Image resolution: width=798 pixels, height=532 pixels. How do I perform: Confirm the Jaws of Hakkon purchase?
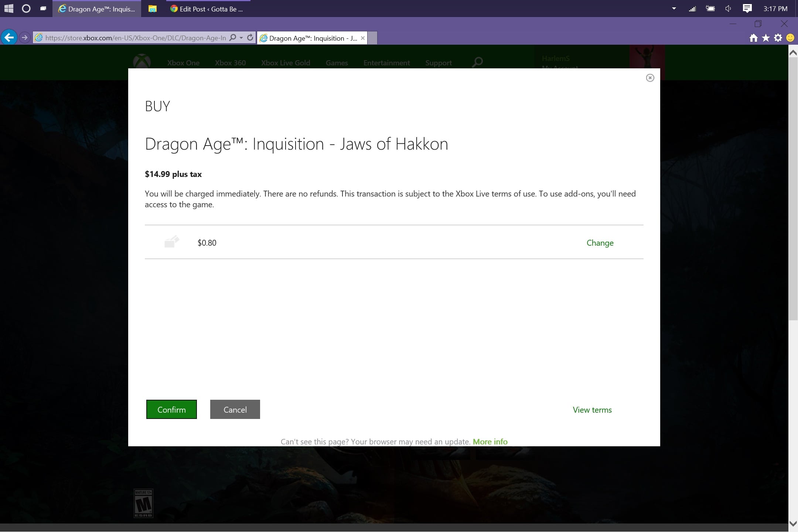pos(171,409)
